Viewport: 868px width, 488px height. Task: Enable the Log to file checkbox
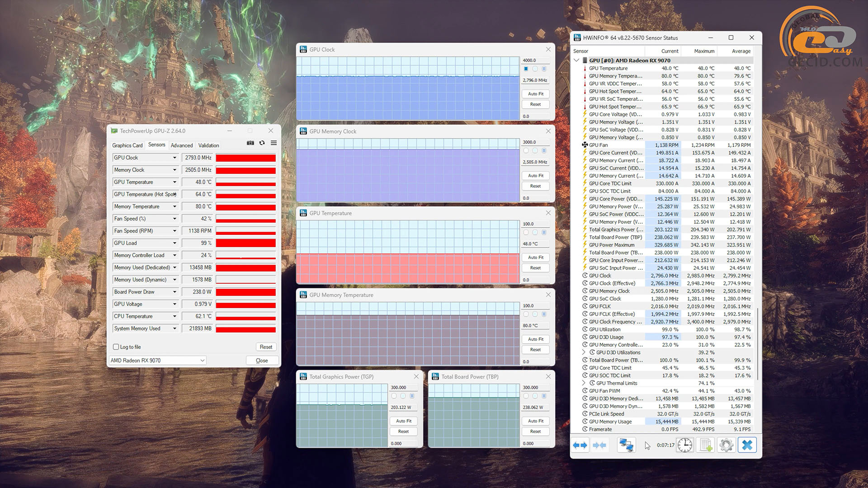point(116,347)
